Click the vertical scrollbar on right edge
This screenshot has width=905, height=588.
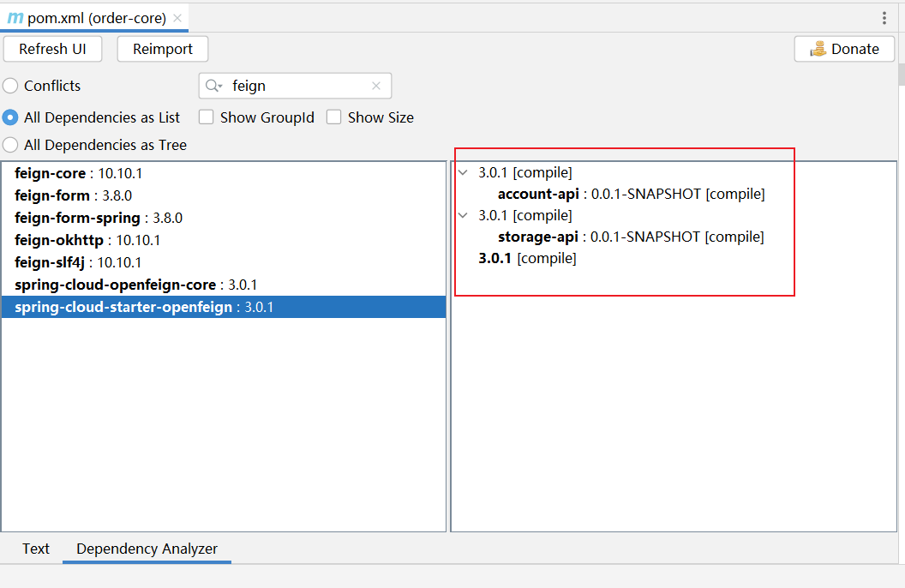tap(901, 75)
